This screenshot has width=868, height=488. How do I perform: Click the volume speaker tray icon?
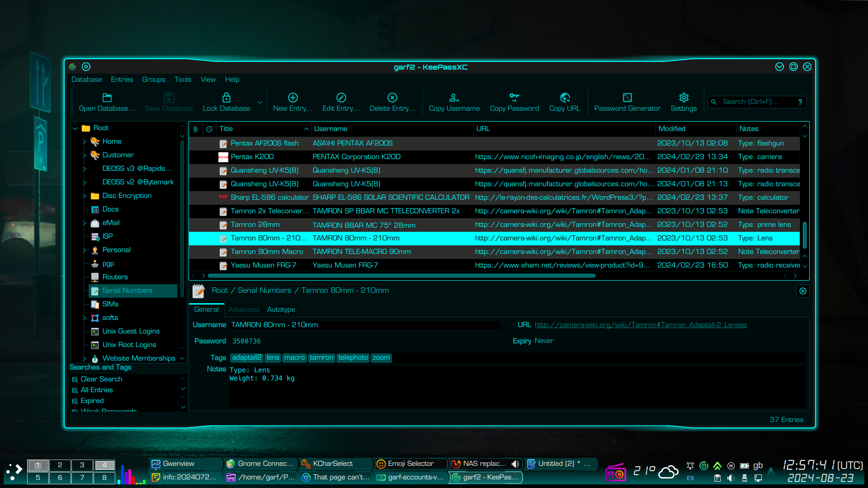[731, 478]
